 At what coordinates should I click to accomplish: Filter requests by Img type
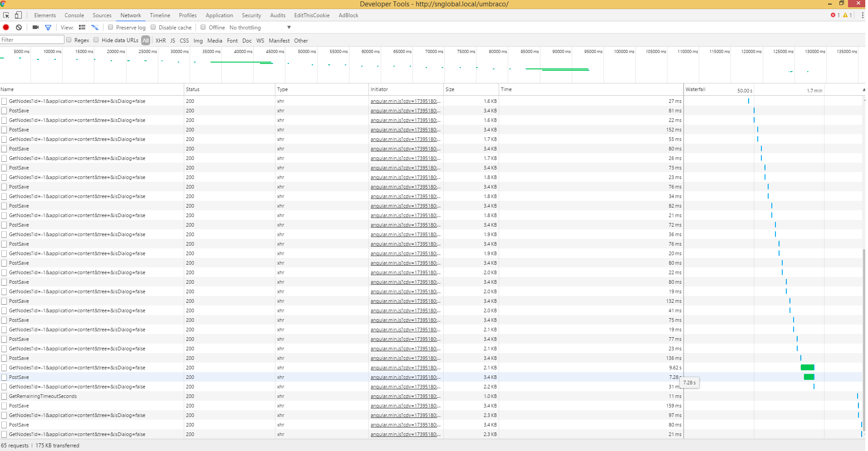pyautogui.click(x=198, y=41)
